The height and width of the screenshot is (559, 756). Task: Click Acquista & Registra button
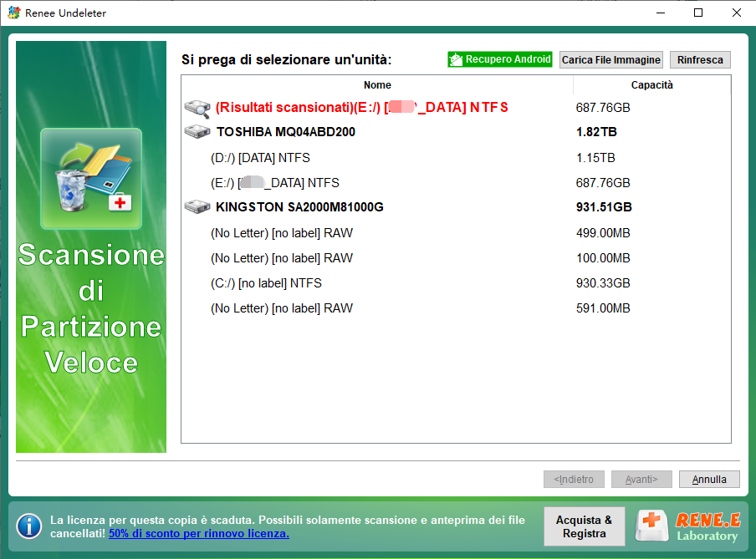click(x=585, y=526)
